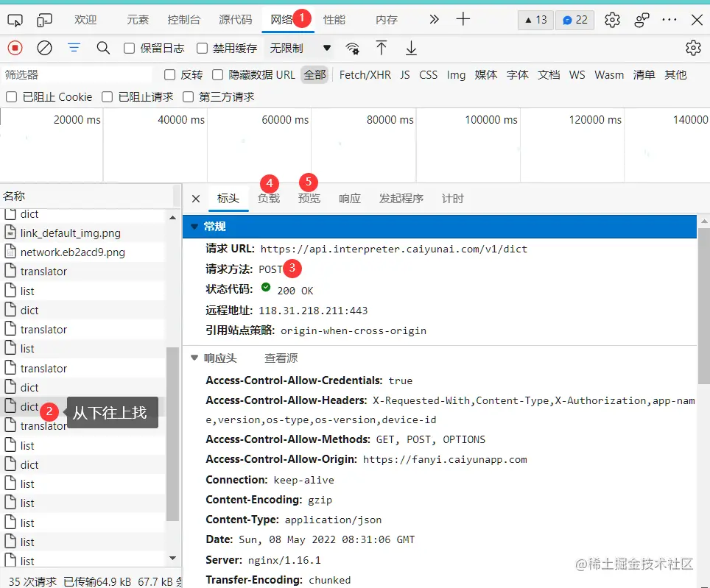Click the request list scrollbar thumb
This screenshot has width=710, height=588.
tap(172, 434)
